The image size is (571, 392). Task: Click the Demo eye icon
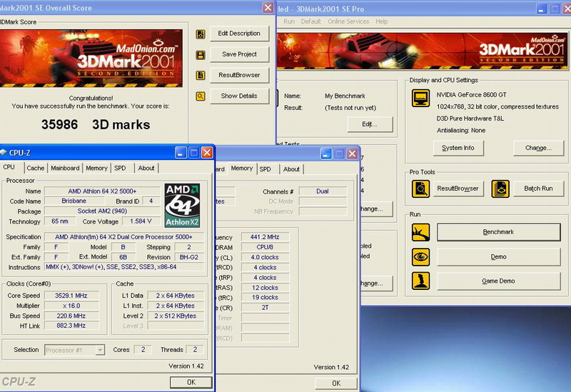pyautogui.click(x=420, y=257)
